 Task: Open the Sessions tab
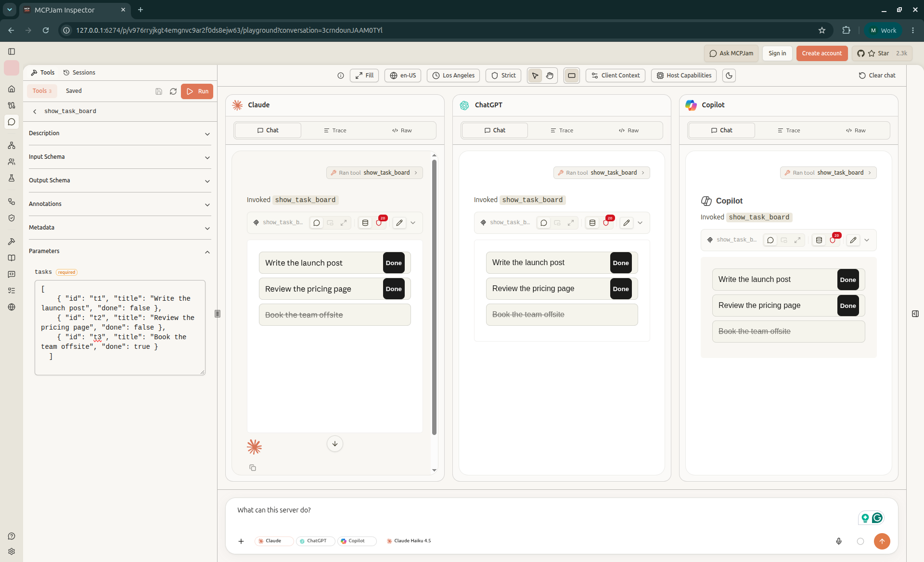click(x=79, y=73)
